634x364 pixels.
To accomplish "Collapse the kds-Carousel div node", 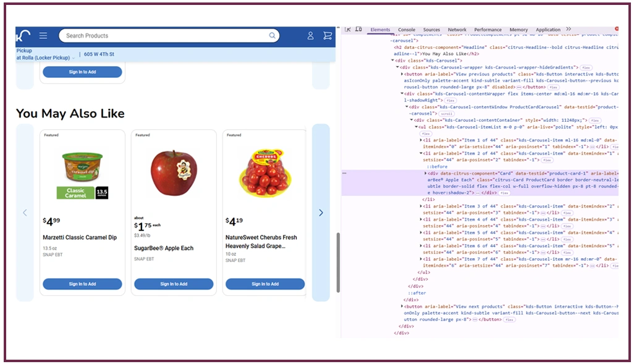I will (x=393, y=61).
